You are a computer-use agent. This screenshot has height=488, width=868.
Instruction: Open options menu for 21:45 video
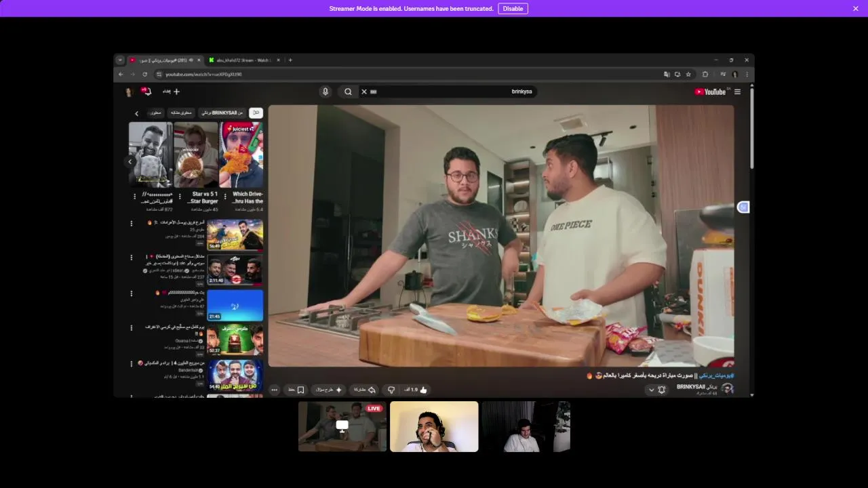click(x=132, y=293)
